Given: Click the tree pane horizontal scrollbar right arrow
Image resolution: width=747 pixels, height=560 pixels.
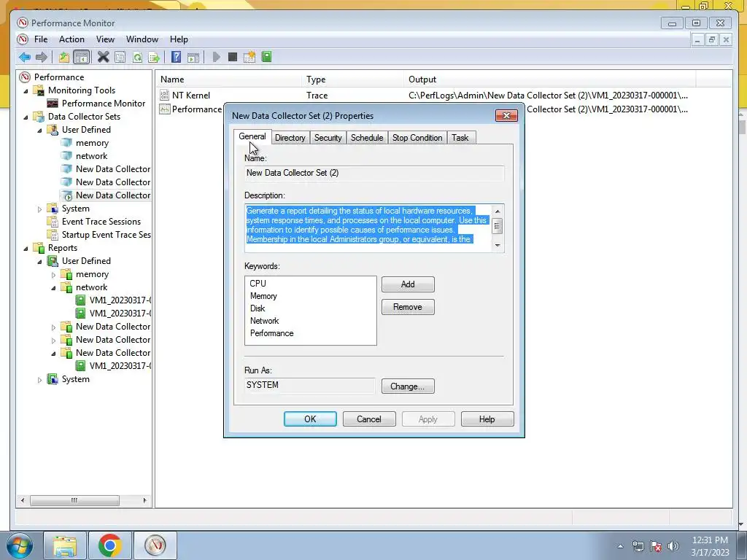Looking at the screenshot, I should tap(145, 500).
